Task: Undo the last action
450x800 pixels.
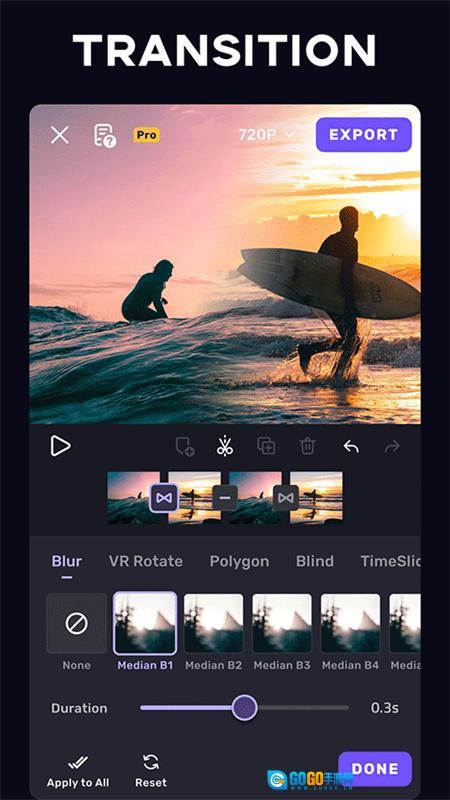Action: coord(351,447)
